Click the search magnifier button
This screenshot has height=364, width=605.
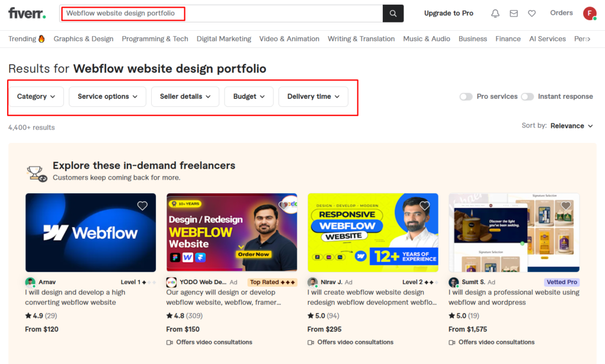click(x=393, y=14)
